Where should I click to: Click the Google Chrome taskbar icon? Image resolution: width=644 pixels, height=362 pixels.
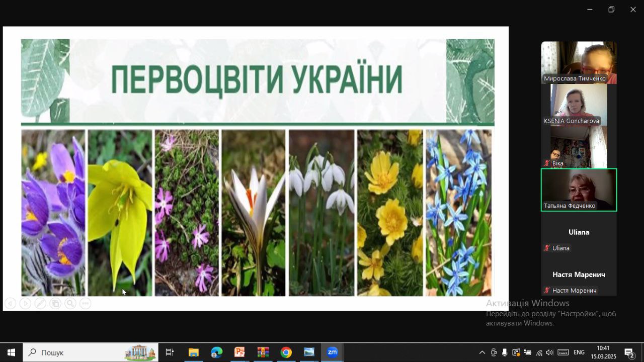pos(286,352)
